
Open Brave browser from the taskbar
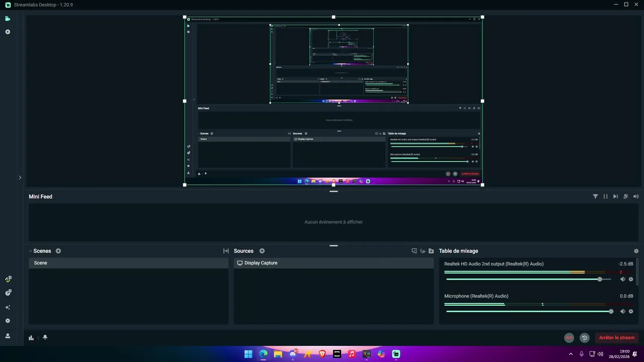(323, 354)
